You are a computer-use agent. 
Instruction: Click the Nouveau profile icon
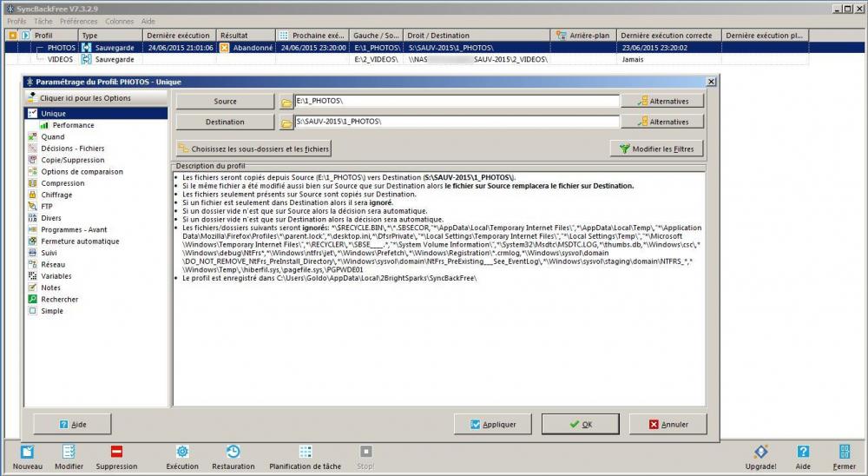point(27,453)
